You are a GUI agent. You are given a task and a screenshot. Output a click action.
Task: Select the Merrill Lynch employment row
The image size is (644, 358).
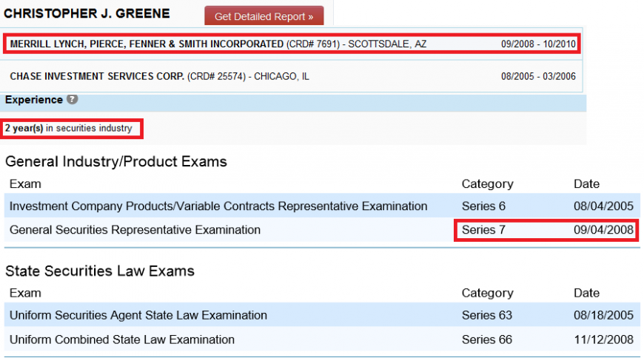292,44
